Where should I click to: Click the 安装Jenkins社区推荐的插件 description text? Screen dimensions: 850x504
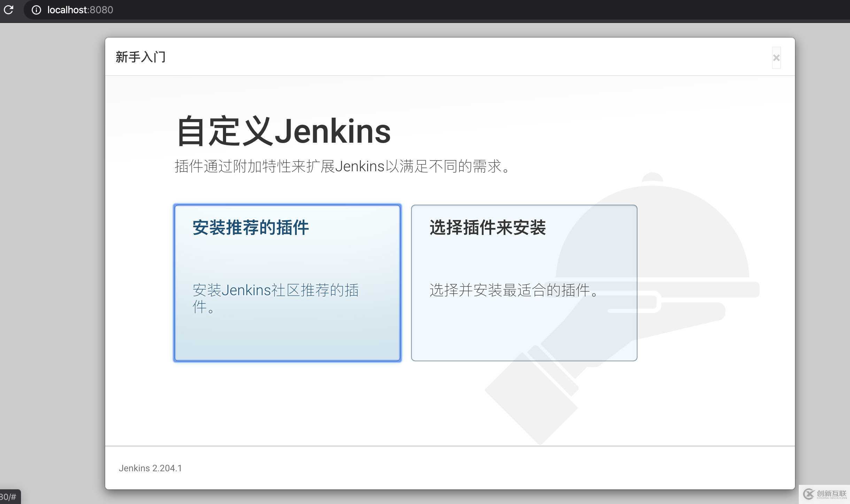276,298
